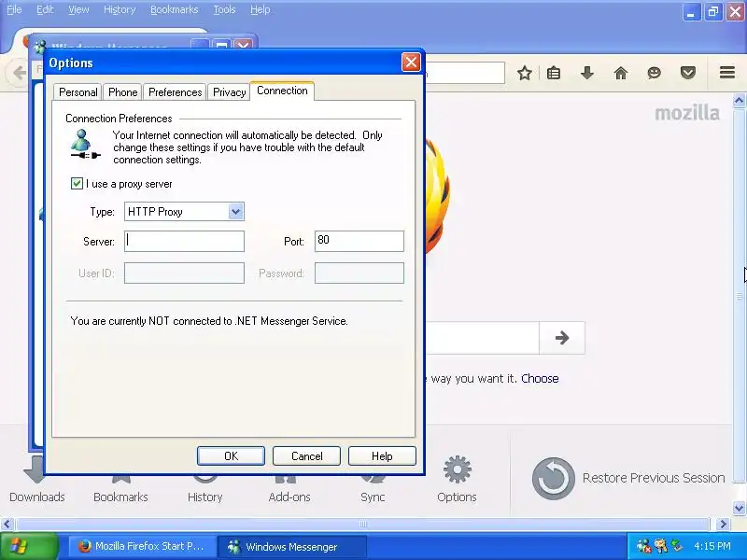Click the search go arrow on Firefox start page

tap(562, 338)
